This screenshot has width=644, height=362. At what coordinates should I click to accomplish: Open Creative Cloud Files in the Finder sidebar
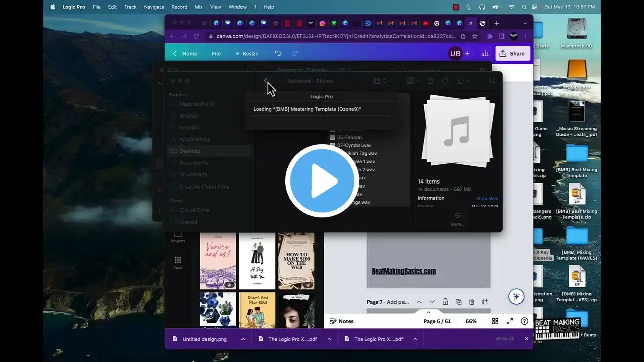(x=204, y=187)
